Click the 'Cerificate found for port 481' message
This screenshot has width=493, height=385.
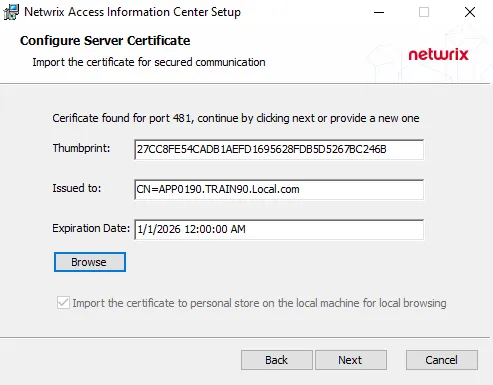click(x=236, y=118)
